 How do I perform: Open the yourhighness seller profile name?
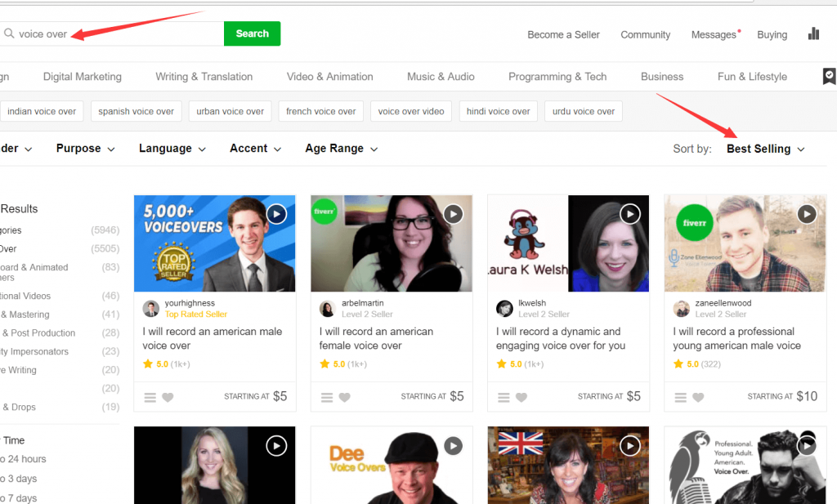point(190,303)
